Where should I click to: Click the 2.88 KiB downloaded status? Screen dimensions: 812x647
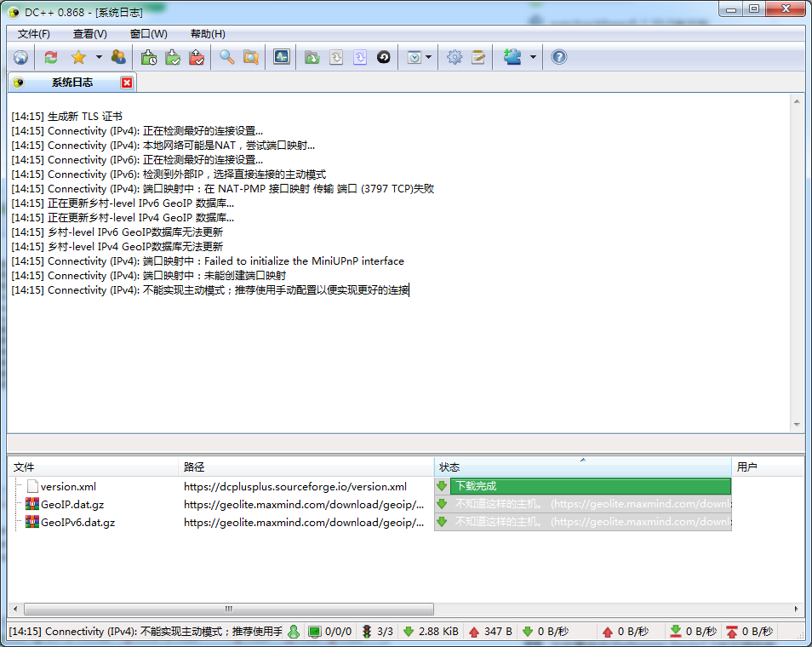coord(431,632)
